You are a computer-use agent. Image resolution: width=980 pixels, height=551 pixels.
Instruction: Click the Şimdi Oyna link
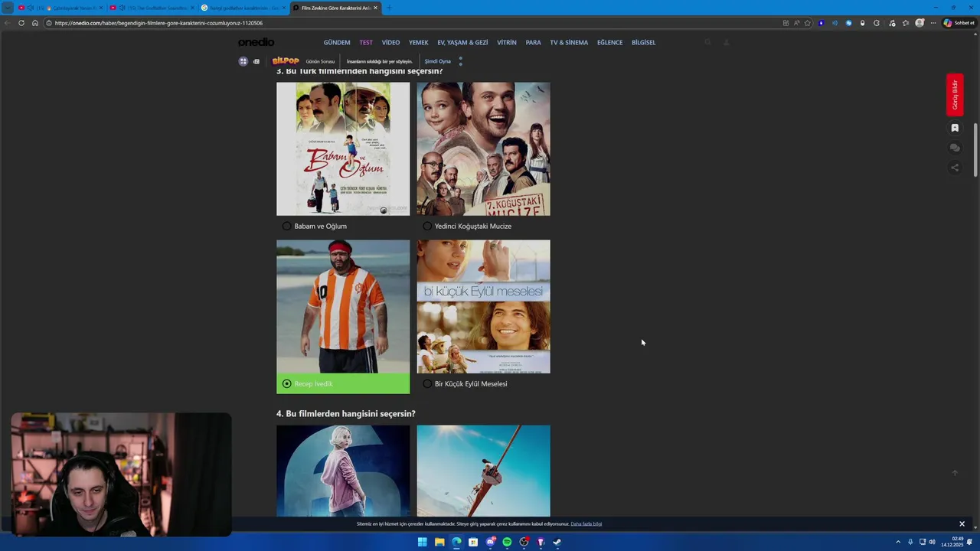coord(438,61)
